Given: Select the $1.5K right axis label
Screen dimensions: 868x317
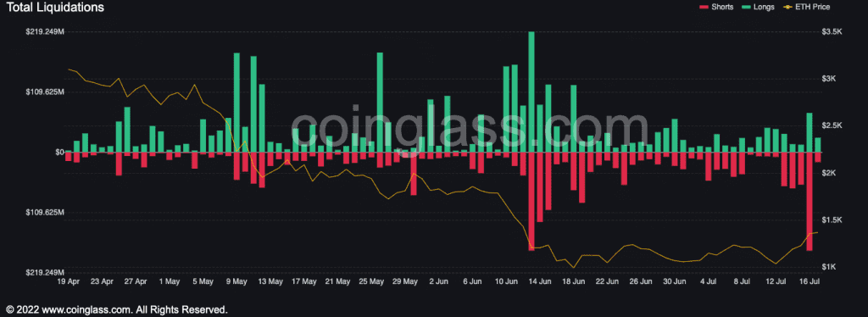Looking at the screenshot, I should 832,220.
